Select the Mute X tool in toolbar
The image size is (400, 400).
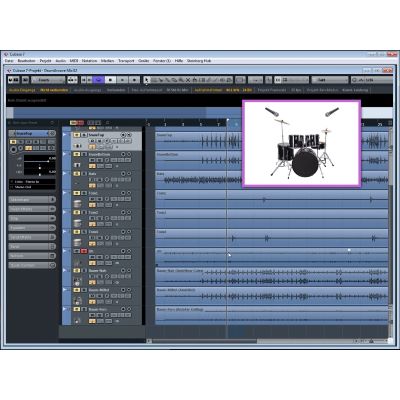188,80
